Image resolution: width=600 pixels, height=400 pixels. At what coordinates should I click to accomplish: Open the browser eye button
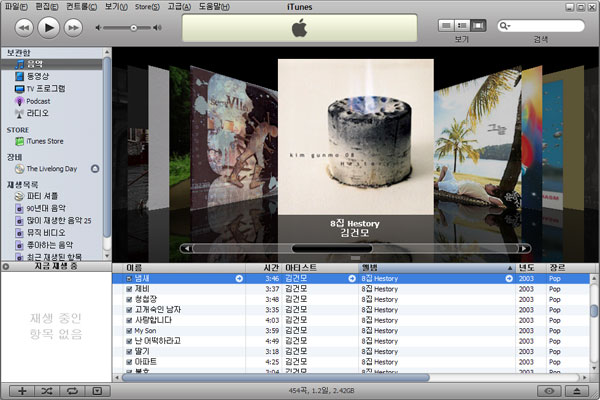[x=549, y=391]
